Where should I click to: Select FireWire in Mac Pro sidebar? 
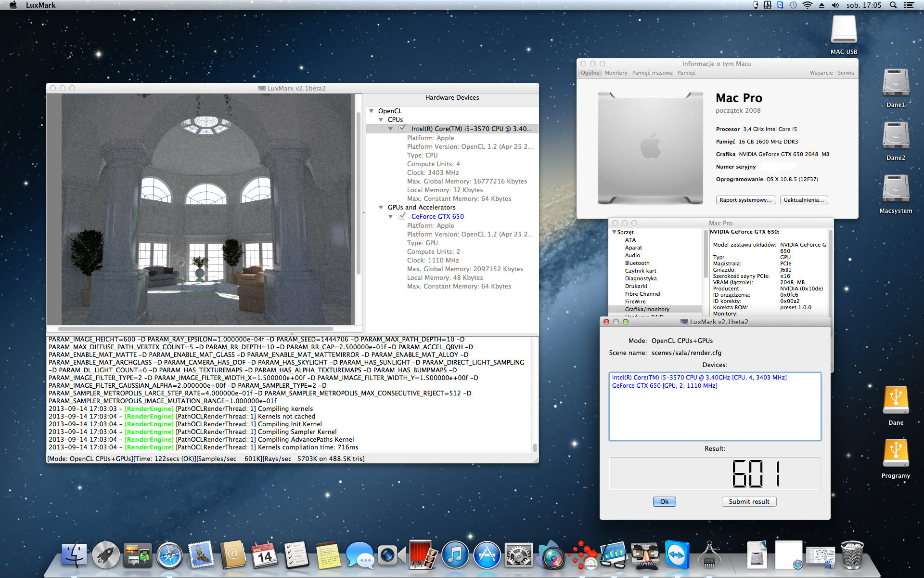click(635, 302)
